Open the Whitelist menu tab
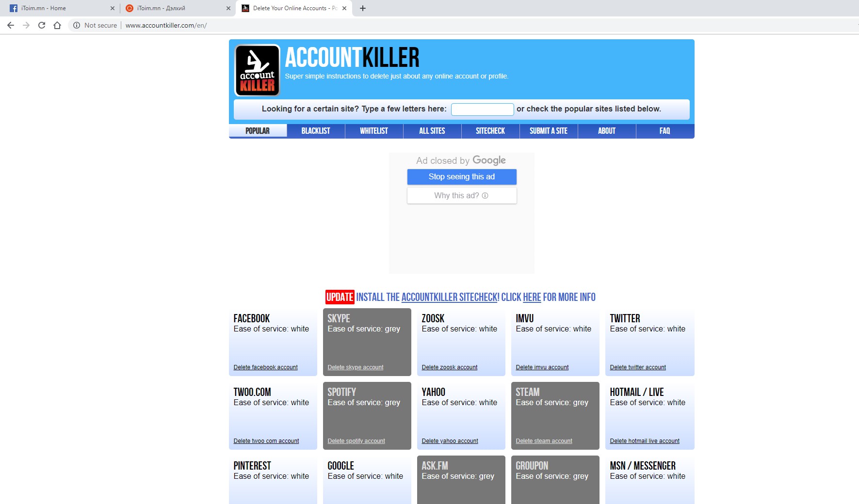Screen dimensions: 859x504 (374, 131)
